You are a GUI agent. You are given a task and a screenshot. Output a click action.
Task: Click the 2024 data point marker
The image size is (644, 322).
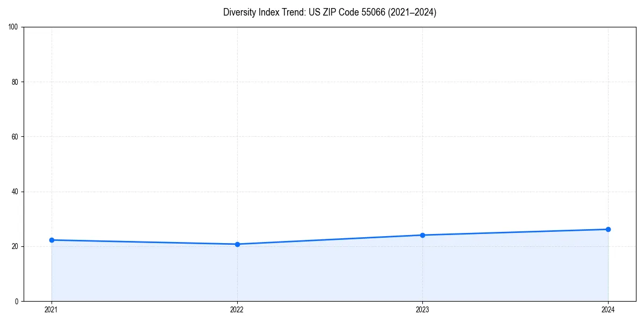pyautogui.click(x=608, y=229)
